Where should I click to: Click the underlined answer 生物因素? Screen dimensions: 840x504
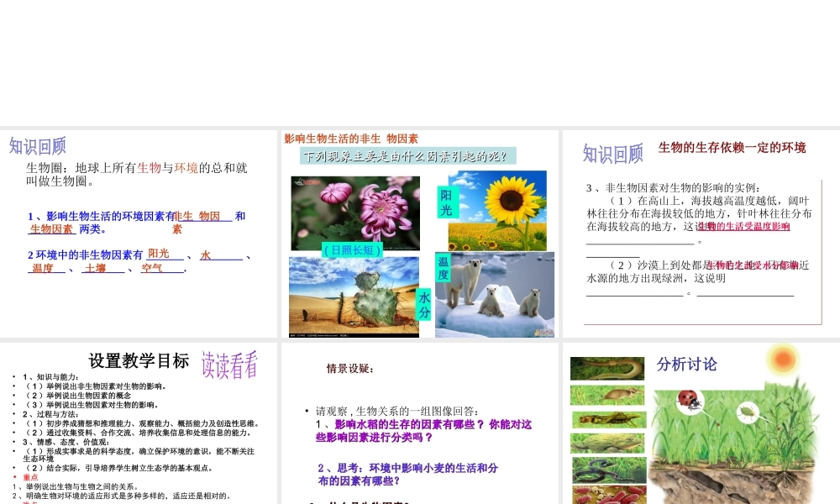51,228
